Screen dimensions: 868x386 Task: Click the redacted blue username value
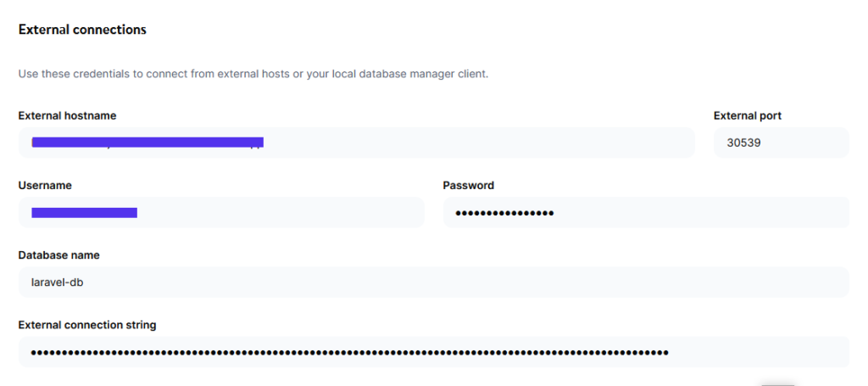pos(84,212)
